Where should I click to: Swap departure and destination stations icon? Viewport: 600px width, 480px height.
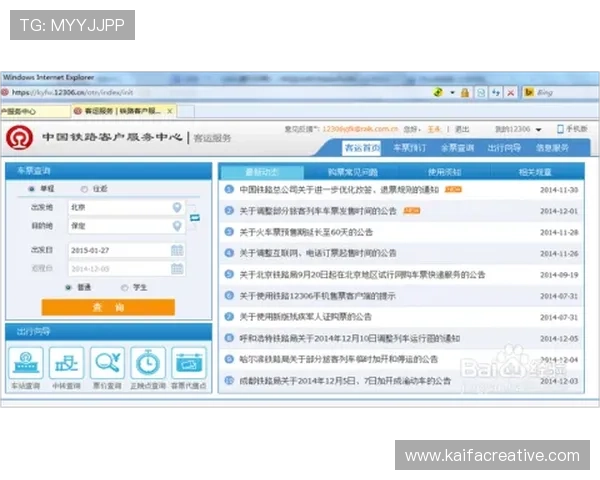click(195, 217)
